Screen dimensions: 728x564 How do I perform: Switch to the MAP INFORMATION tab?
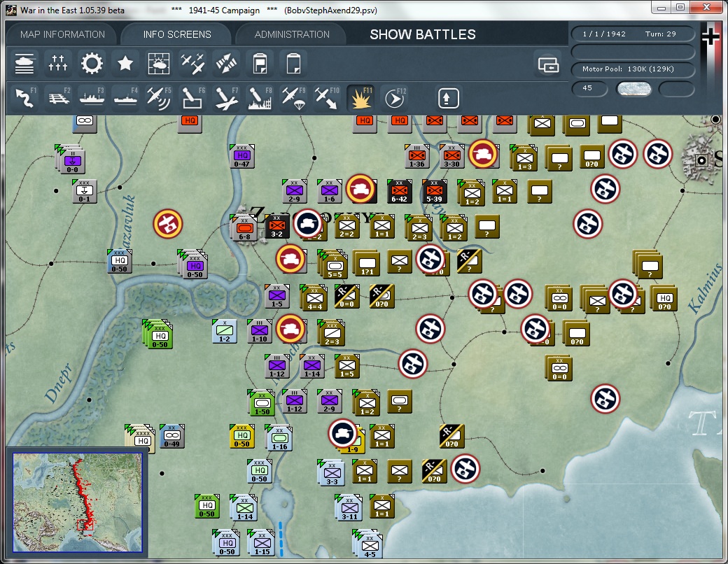click(x=63, y=34)
